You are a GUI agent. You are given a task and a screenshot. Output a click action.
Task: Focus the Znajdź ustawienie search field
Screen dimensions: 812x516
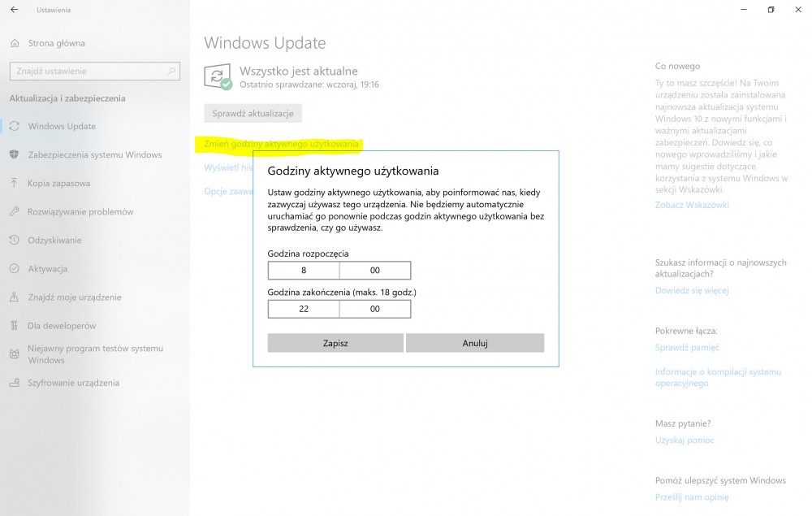[95, 71]
